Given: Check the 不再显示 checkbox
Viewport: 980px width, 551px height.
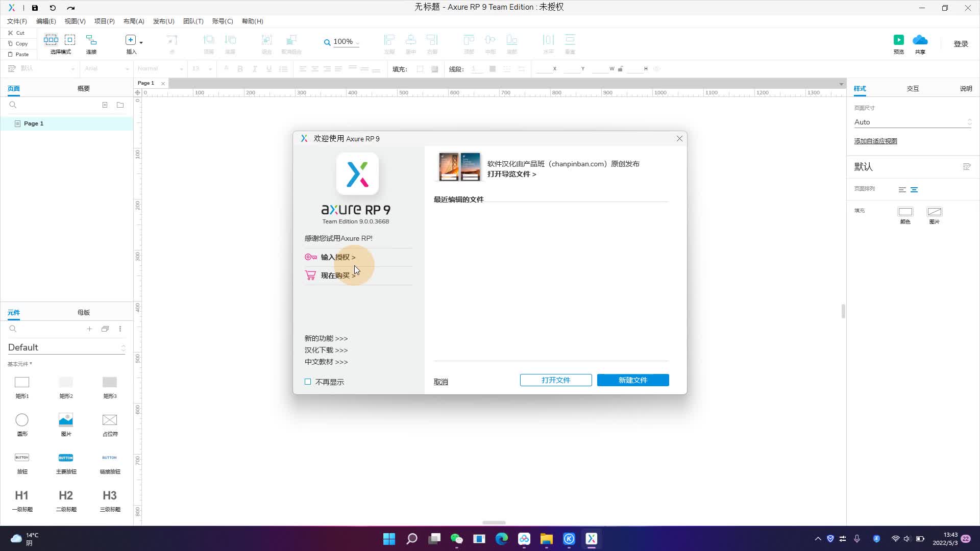Looking at the screenshot, I should pyautogui.click(x=308, y=382).
